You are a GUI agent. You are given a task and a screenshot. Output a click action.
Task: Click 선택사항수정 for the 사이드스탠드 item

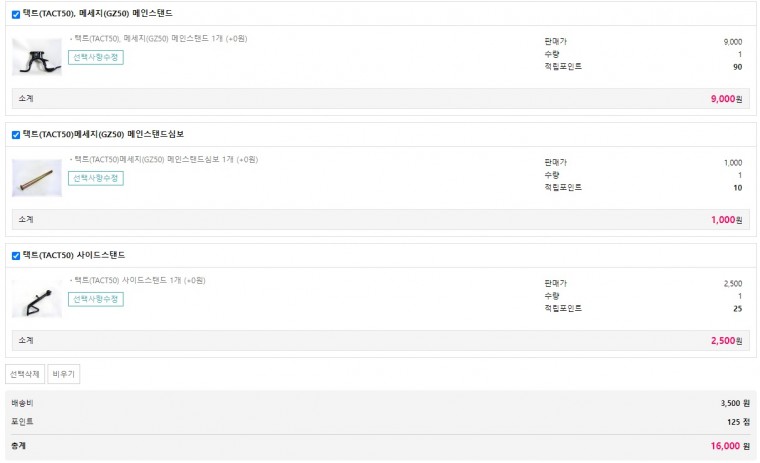click(x=96, y=299)
